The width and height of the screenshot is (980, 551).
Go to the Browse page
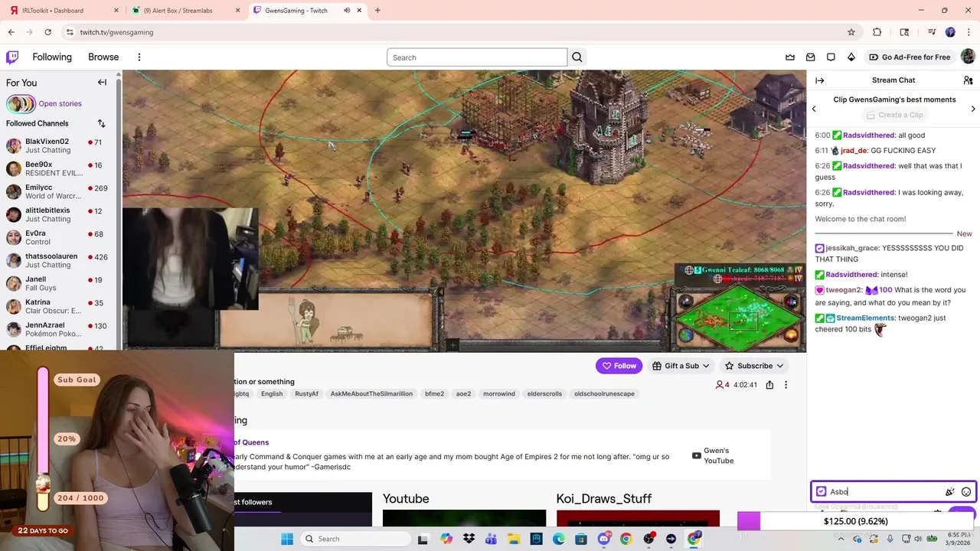[103, 57]
